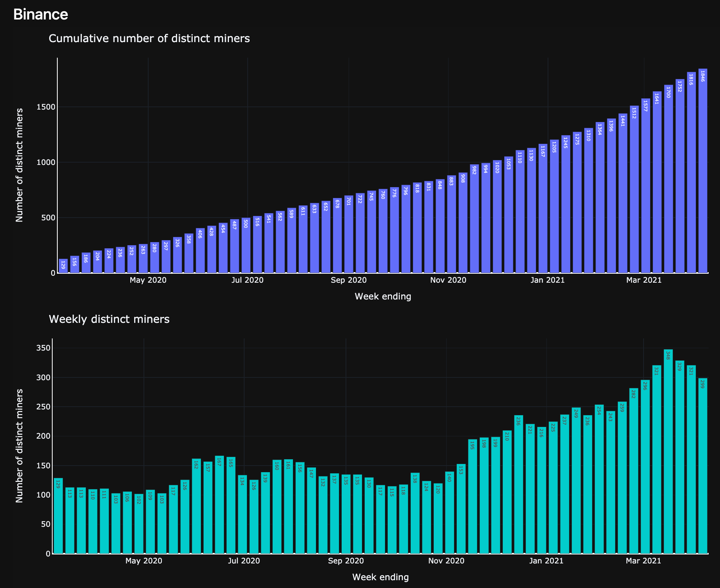Click the weekly bar labeled 249
This screenshot has height=588, width=720.
[576, 481]
